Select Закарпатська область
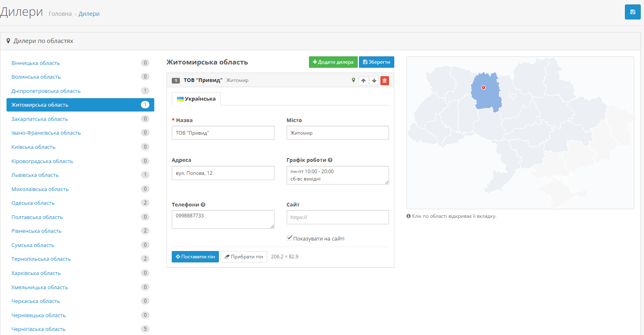This screenshot has width=644, height=335. coord(80,119)
